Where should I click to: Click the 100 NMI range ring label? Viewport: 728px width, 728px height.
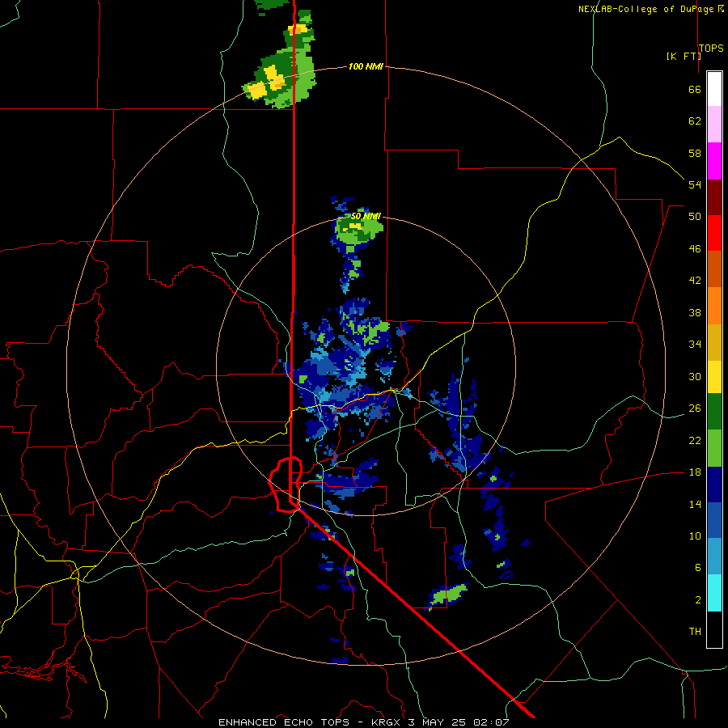[366, 66]
